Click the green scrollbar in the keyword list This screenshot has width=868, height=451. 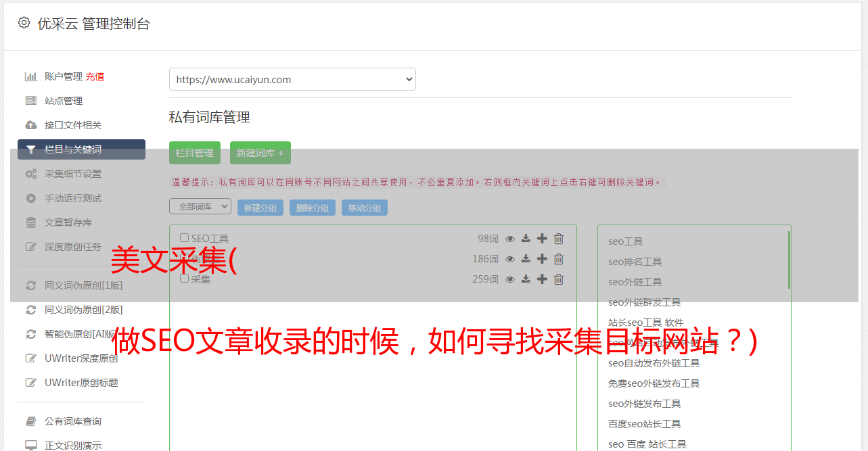[789, 260]
